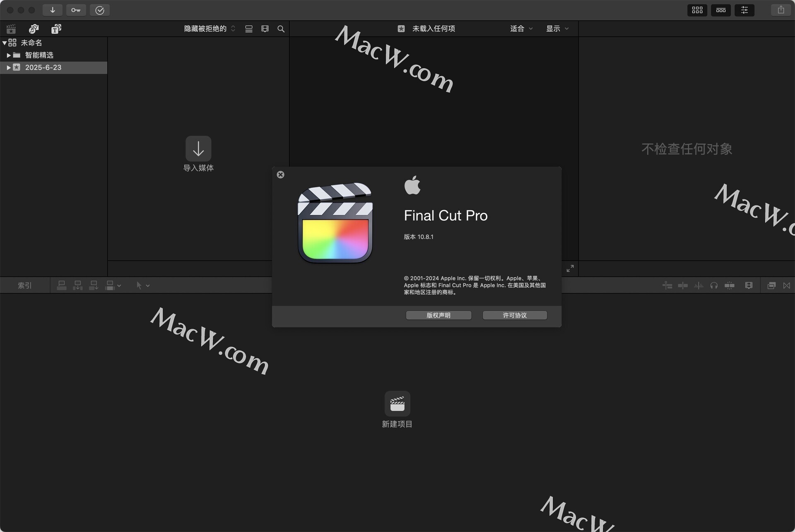The image size is (795, 532).
Task: Toggle the timeline panel visibility
Action: pyautogui.click(x=721, y=10)
